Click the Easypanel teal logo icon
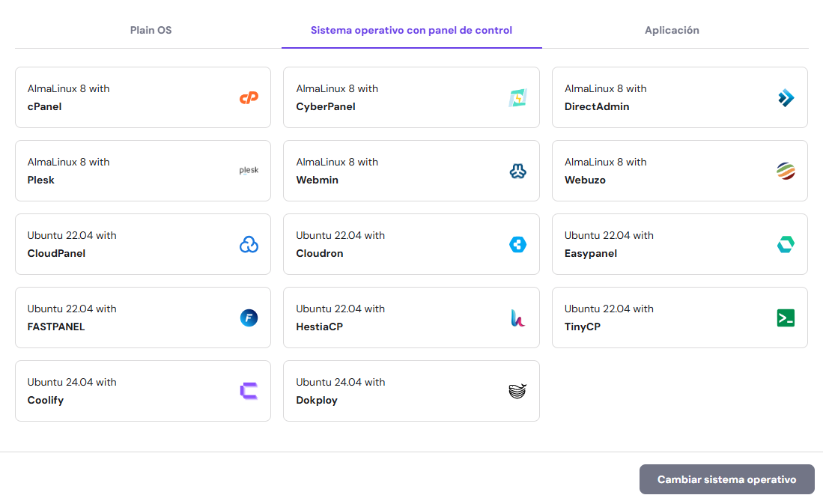This screenshot has height=504, width=823. [x=786, y=244]
